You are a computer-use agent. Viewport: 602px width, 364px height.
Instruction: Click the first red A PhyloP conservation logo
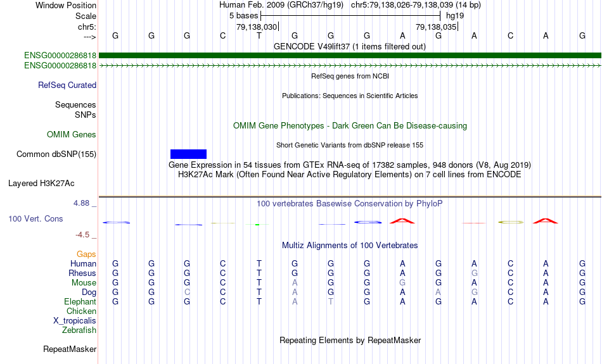coord(402,221)
